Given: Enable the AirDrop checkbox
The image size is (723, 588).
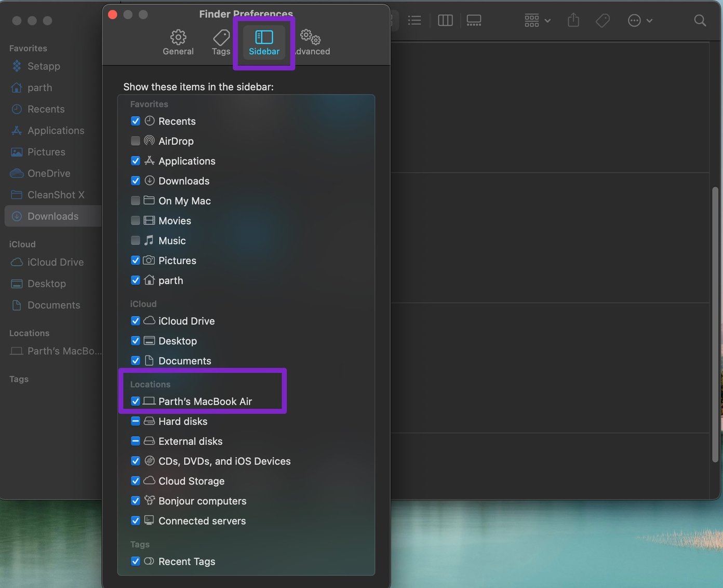Looking at the screenshot, I should pyautogui.click(x=136, y=141).
